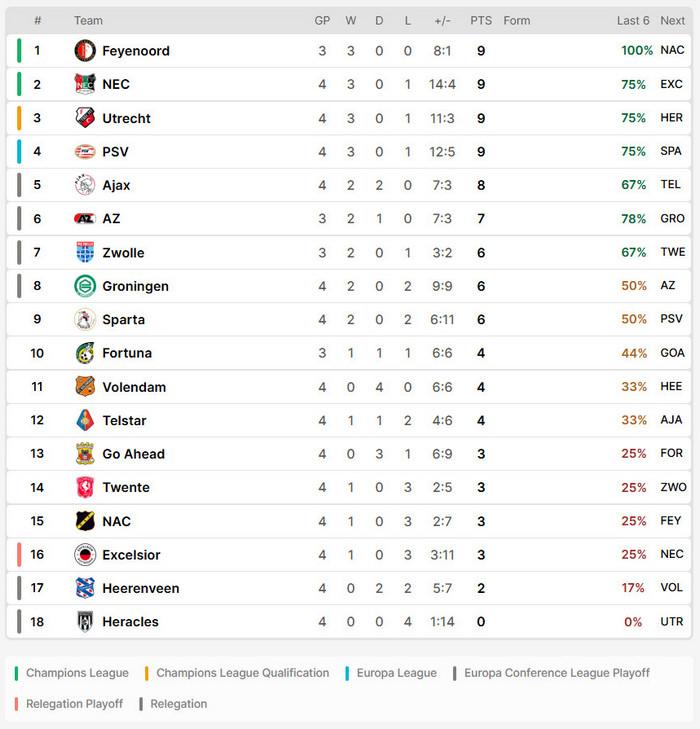700x729 pixels.
Task: Select Sparta's 50% last-six form value
Action: click(x=634, y=319)
